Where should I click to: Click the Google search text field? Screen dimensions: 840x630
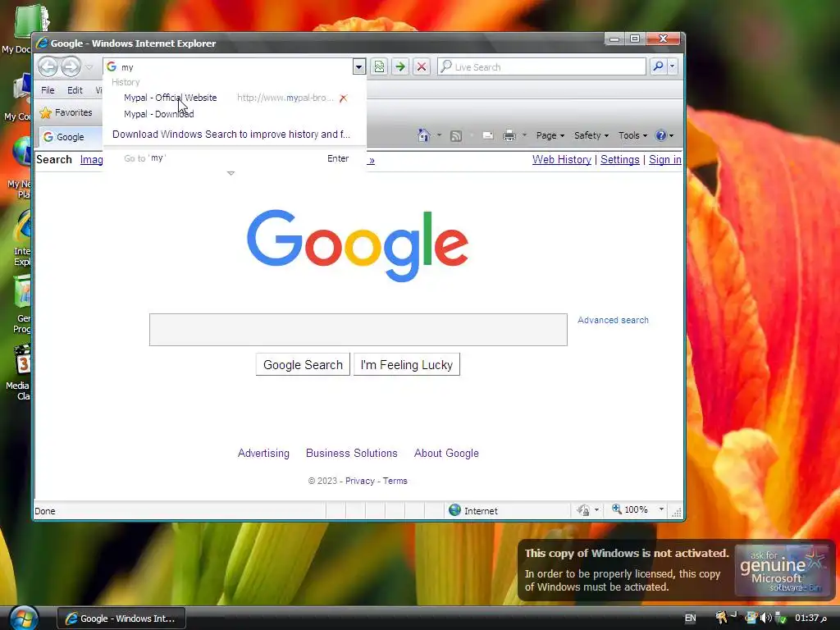[x=358, y=330]
